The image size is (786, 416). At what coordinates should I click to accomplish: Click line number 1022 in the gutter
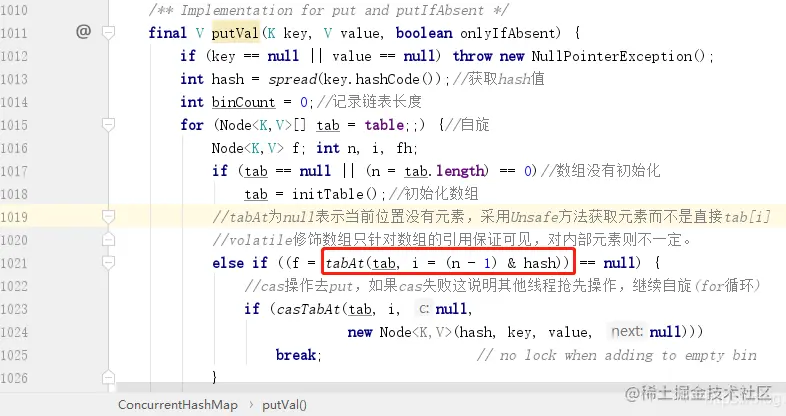[x=14, y=286]
